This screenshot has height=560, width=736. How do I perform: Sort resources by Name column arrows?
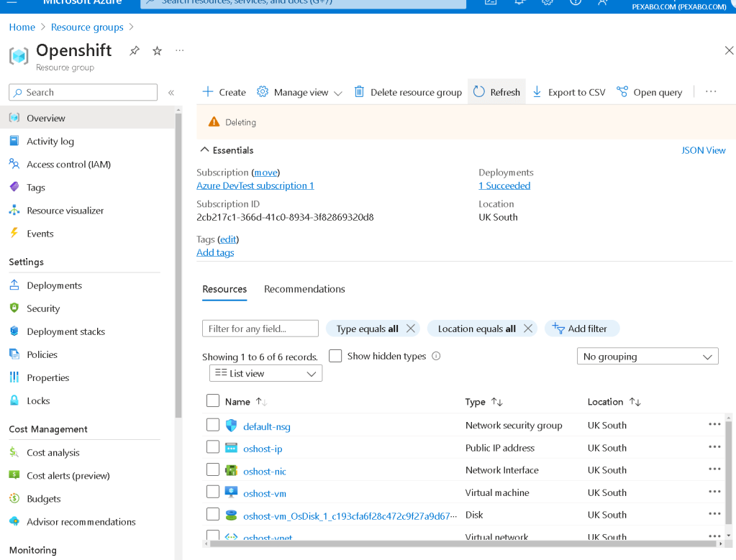(x=261, y=402)
